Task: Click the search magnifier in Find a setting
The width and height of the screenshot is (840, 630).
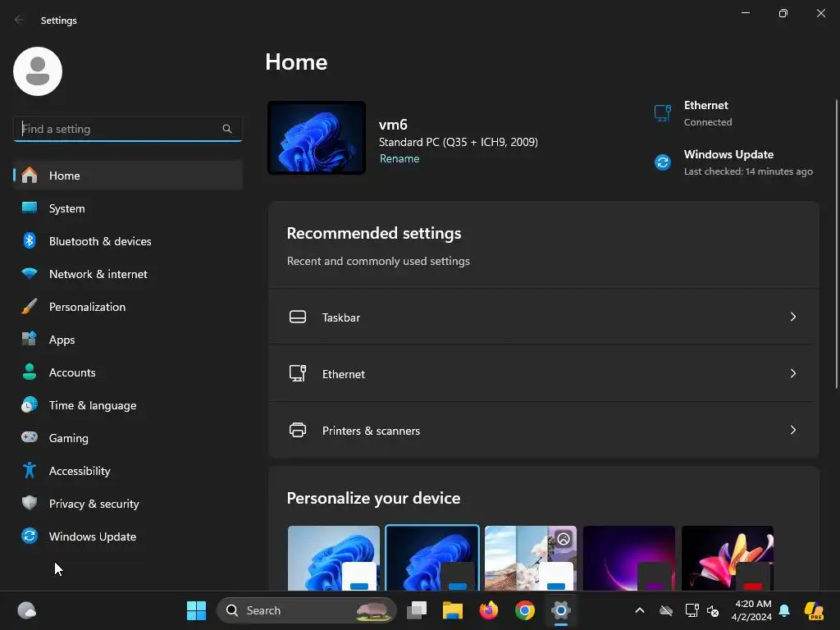Action: point(227,129)
